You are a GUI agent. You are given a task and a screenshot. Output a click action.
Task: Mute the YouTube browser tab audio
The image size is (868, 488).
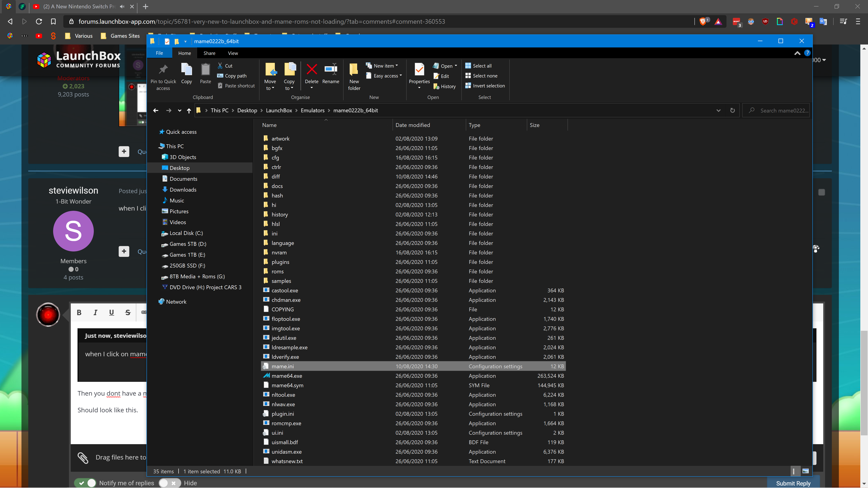[x=122, y=6]
